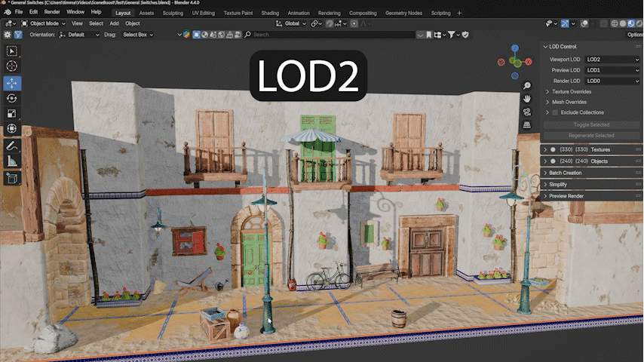Image resolution: width=644 pixels, height=362 pixels.
Task: Select the Move tool in left toolbar
Action: pyautogui.click(x=12, y=83)
